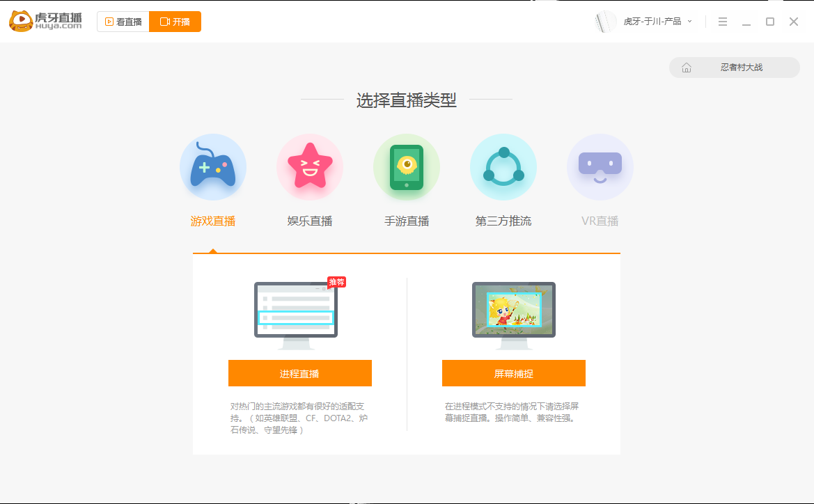The image size is (814, 504).
Task: Switch to the 看直播 tab
Action: 123,22
